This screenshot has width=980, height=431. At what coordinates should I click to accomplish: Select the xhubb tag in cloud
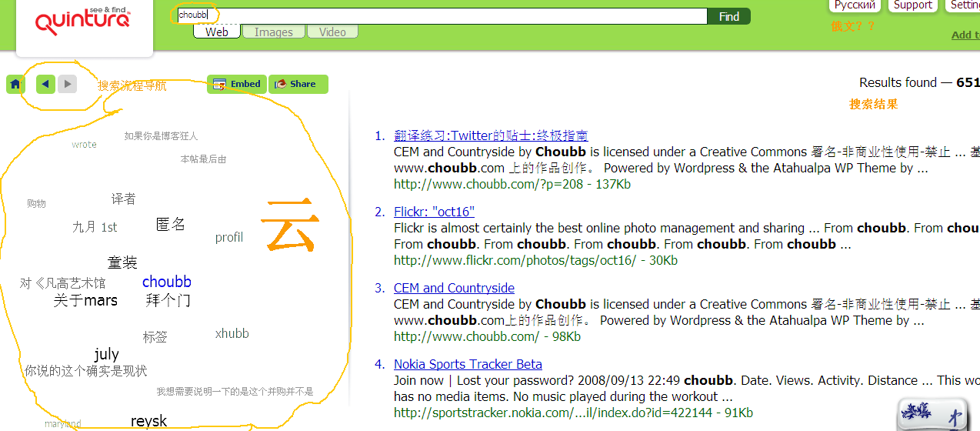[x=232, y=333]
